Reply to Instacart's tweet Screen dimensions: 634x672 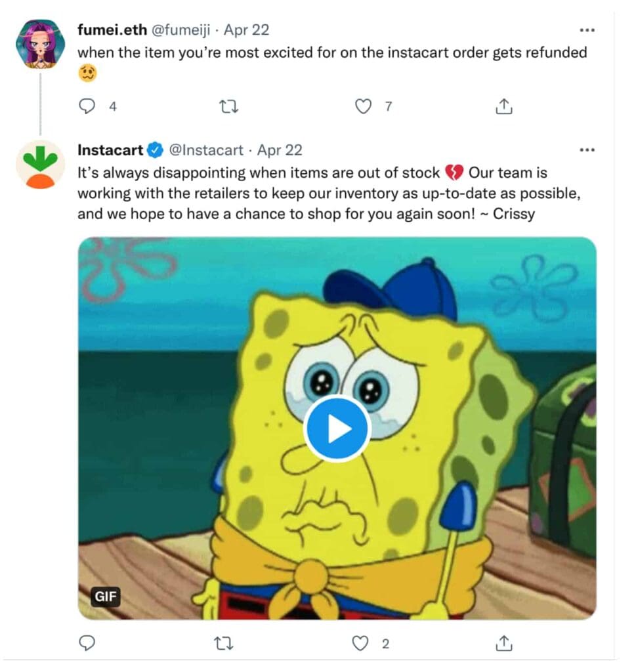point(87,644)
